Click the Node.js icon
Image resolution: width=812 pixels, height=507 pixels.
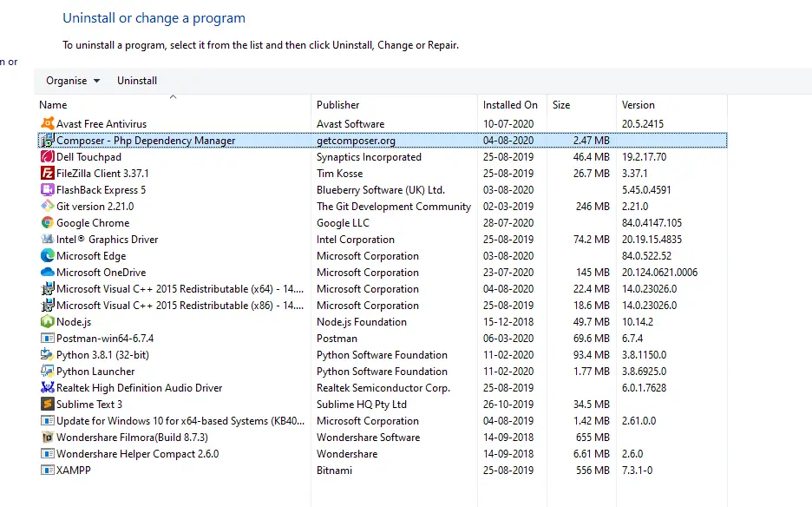(x=48, y=322)
